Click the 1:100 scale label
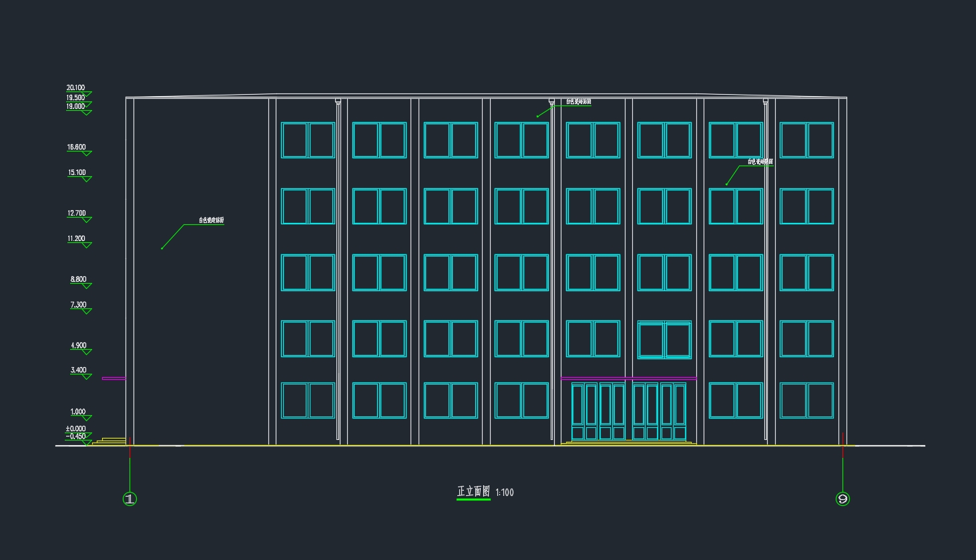Screen dimensions: 976x560 click(505, 493)
